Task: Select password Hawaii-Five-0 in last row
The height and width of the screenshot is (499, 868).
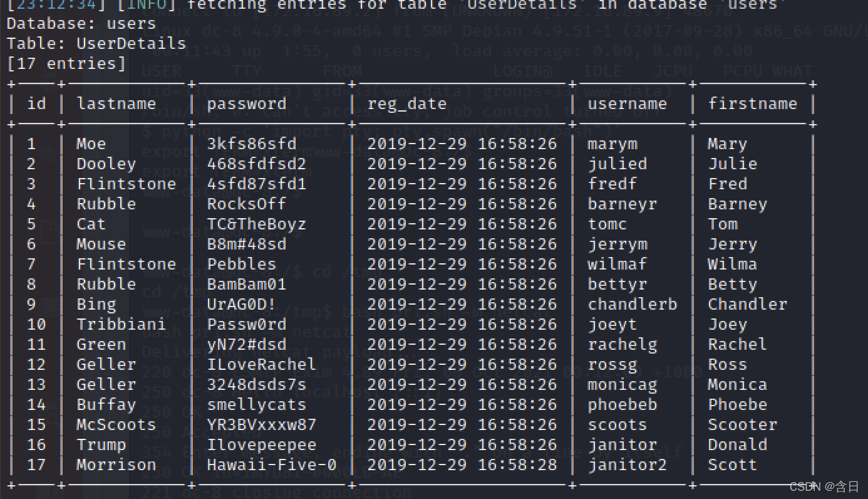Action: (272, 465)
